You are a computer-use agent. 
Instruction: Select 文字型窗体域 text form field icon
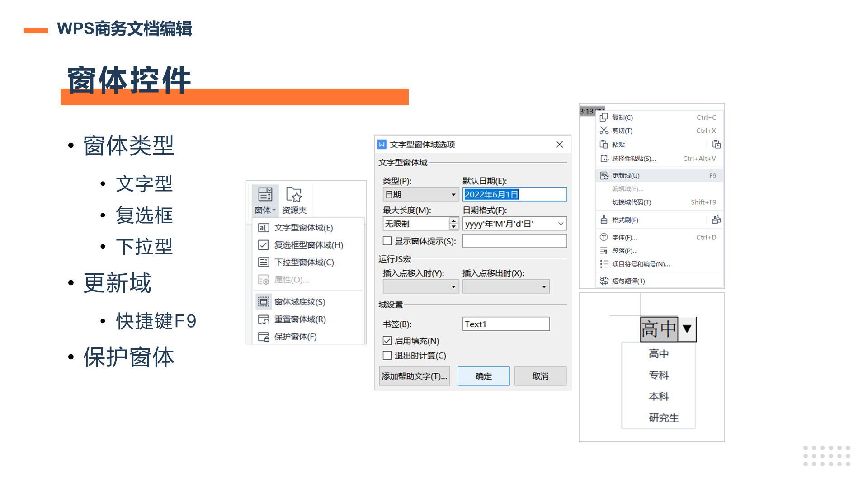pos(264,228)
